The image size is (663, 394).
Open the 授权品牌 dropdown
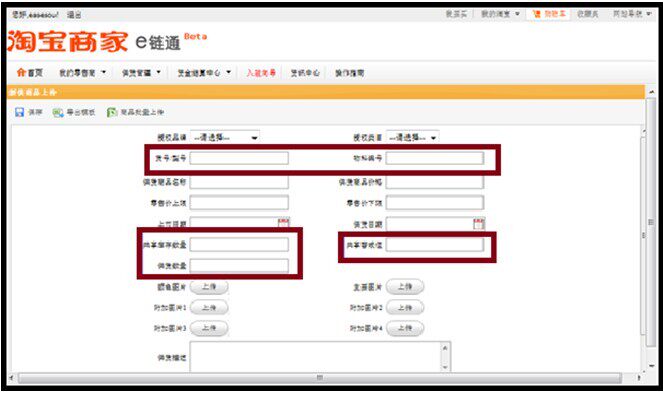pos(225,137)
